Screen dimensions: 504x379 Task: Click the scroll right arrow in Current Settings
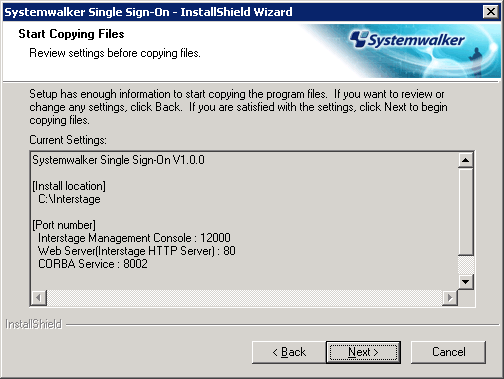point(450,297)
